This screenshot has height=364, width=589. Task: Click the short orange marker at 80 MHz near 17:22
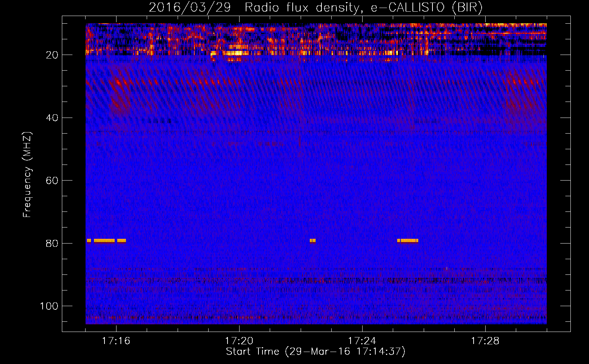tap(313, 241)
